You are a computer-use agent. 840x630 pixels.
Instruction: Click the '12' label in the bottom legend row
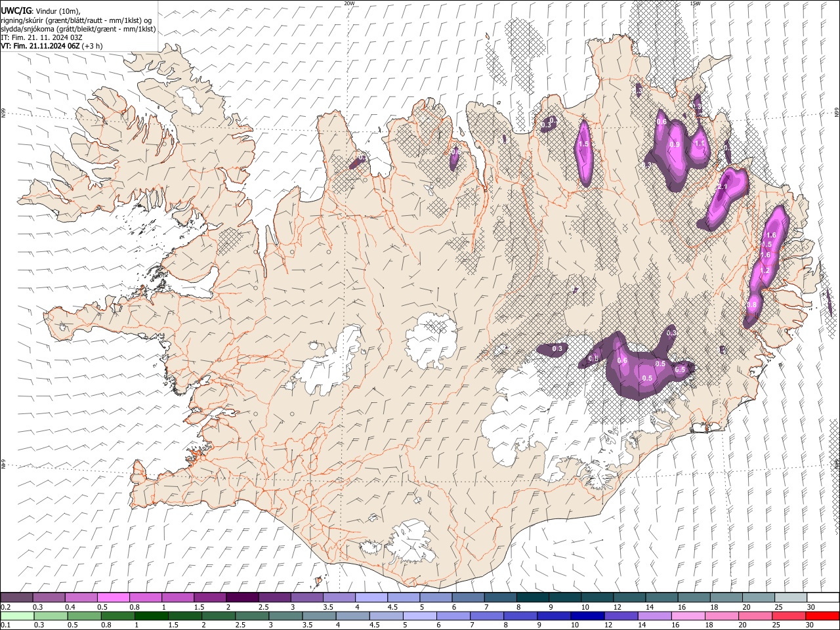tap(608, 625)
